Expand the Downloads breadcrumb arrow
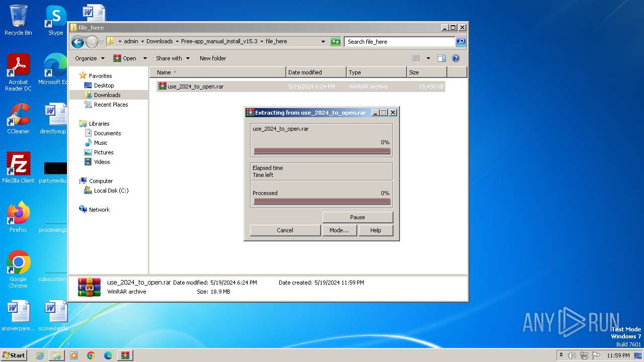Viewport: 644px width, 362px height. click(x=177, y=42)
